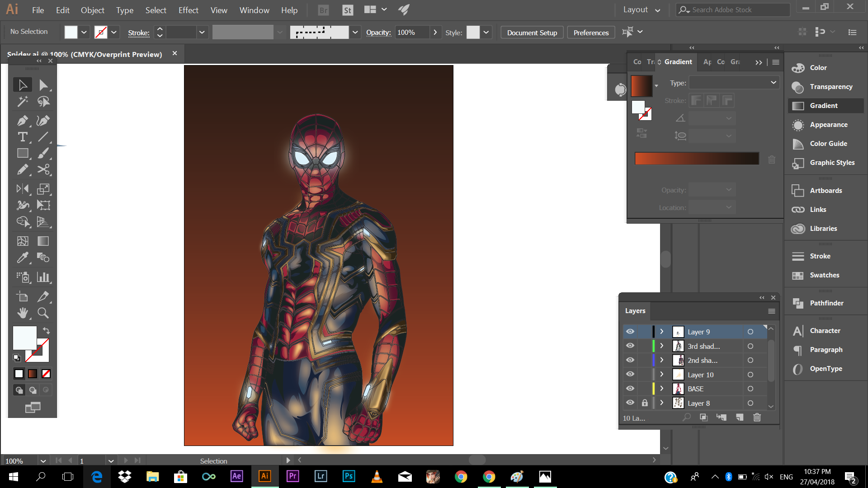Open the Gradient Type dropdown
The height and width of the screenshot is (488, 868).
[734, 83]
